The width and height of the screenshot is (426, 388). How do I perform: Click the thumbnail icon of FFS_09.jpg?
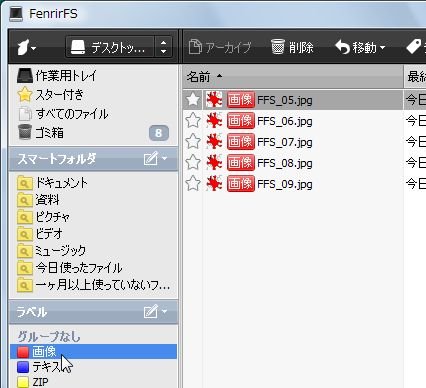click(214, 184)
